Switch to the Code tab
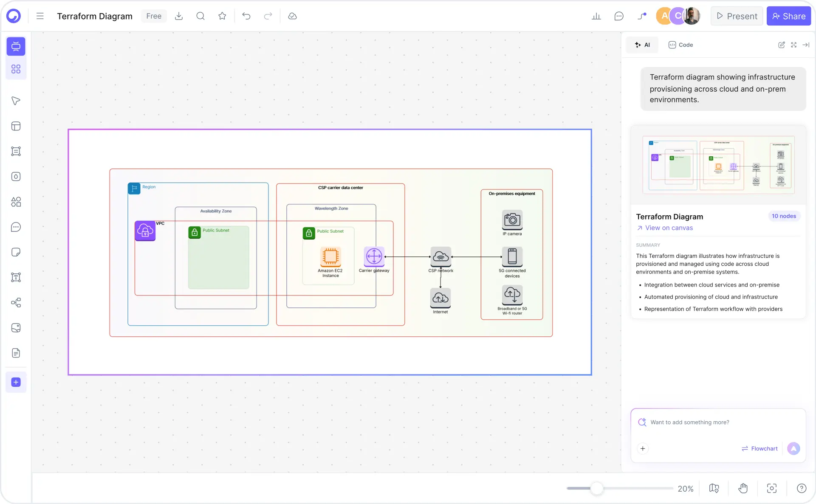This screenshot has height=504, width=816. [680, 45]
